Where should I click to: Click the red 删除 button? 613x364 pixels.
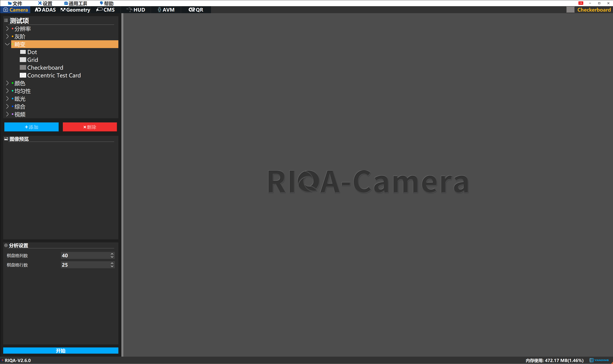click(x=90, y=127)
